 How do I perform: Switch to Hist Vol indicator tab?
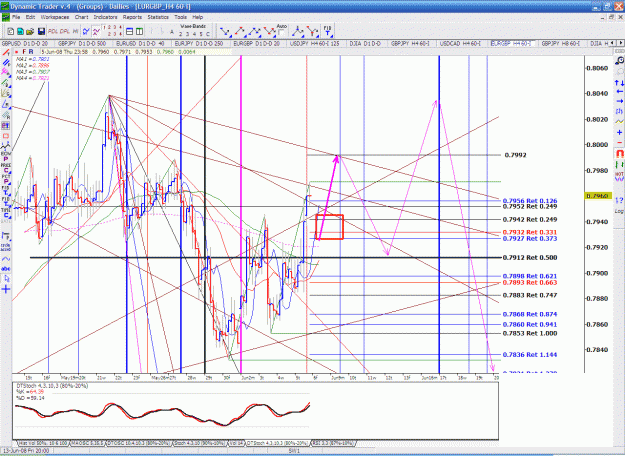click(x=43, y=443)
